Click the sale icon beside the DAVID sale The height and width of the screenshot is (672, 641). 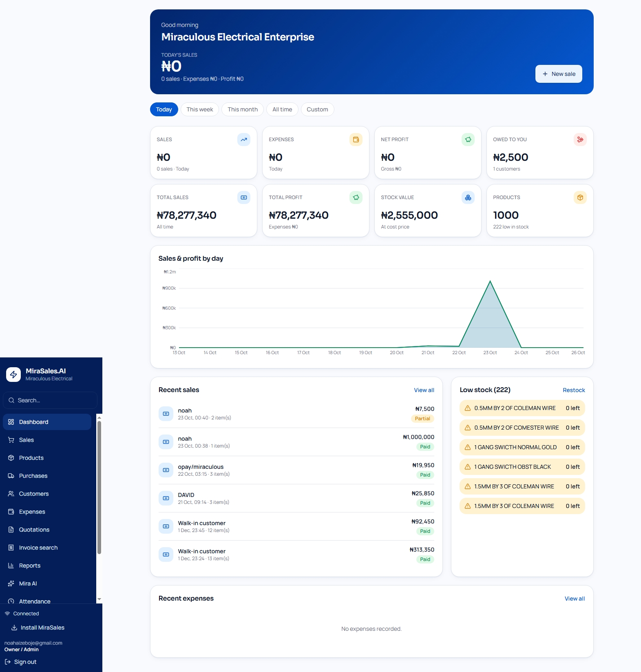166,498
